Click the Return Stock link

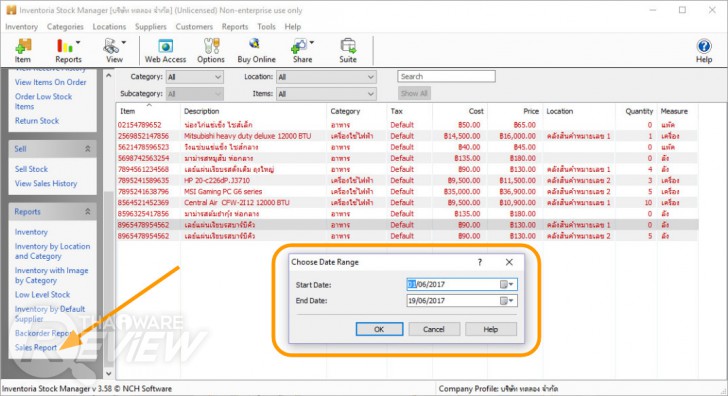coord(37,121)
